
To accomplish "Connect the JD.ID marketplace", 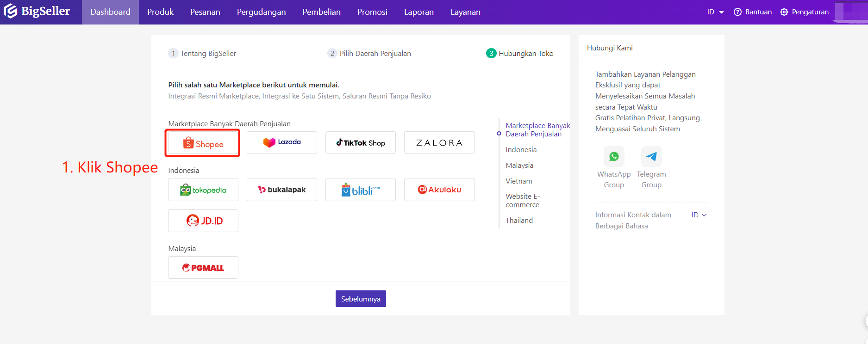I will [x=203, y=221].
